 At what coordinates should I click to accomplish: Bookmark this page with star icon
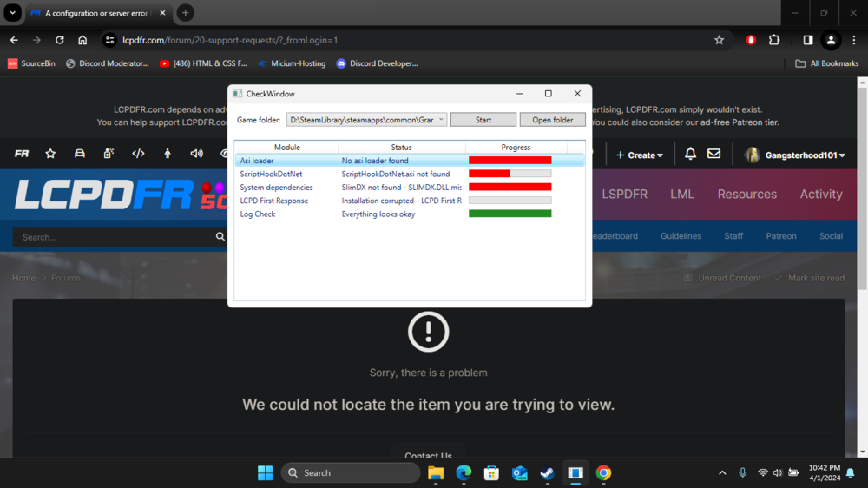(719, 40)
